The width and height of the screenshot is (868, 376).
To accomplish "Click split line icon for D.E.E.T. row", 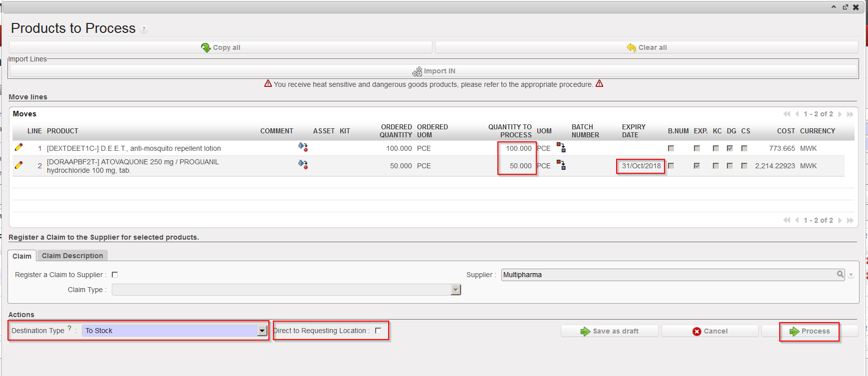I will tap(561, 147).
